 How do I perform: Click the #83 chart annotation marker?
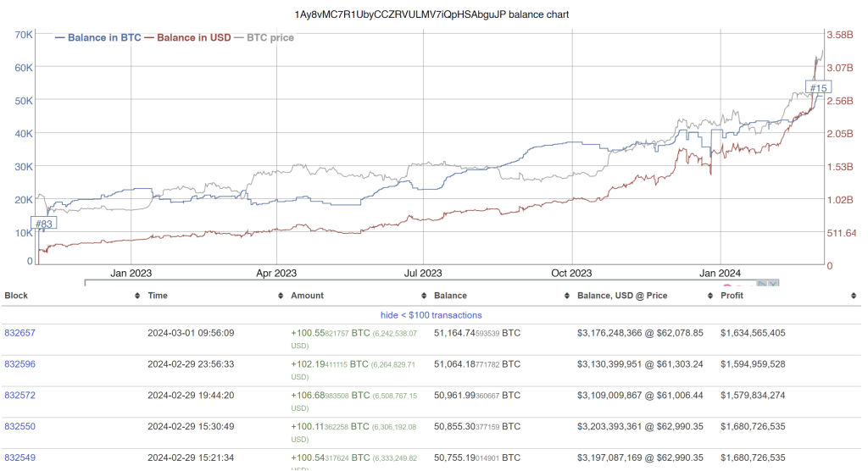(44, 224)
